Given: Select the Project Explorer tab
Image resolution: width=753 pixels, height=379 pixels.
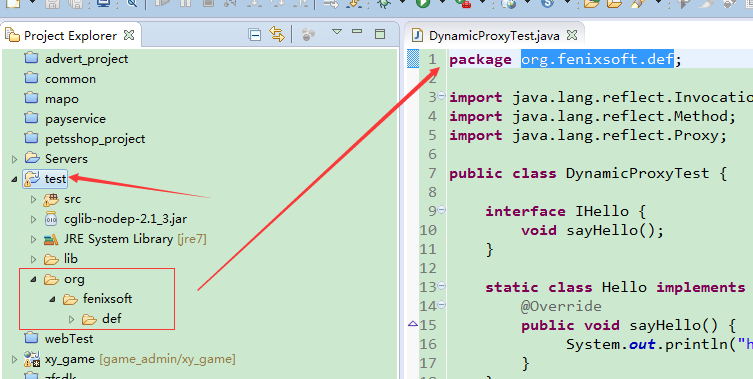Looking at the screenshot, I should coord(70,36).
